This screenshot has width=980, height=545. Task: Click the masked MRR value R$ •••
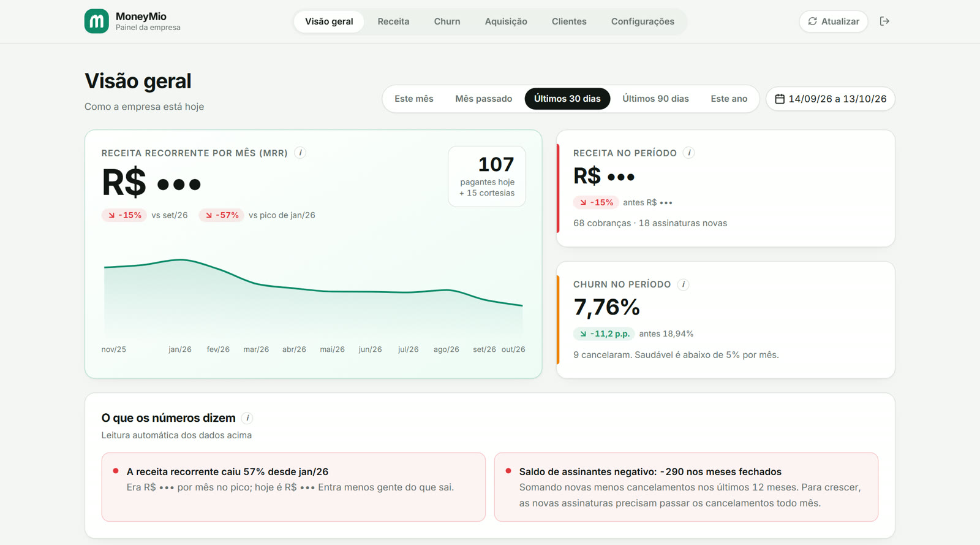pos(151,183)
